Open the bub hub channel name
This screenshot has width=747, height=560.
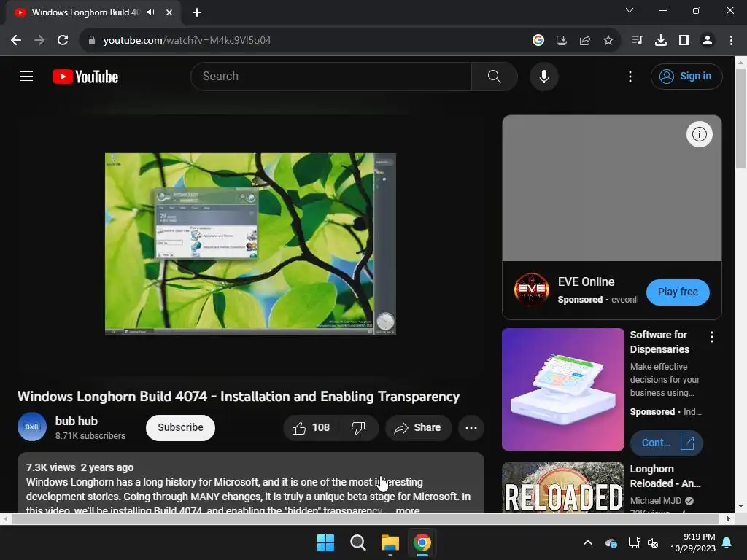coord(76,421)
